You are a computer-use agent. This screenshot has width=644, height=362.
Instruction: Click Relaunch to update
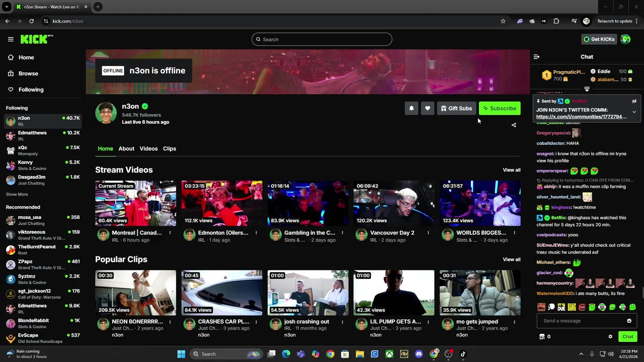(615, 21)
